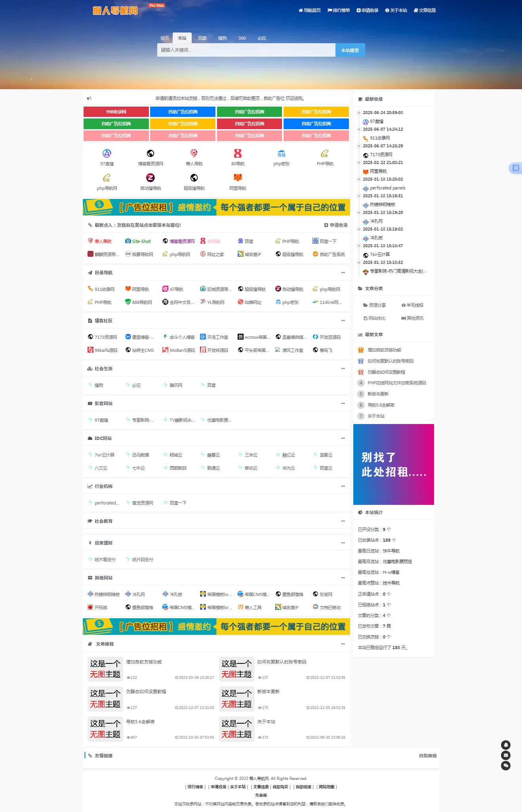The image size is (522, 812).
Task: Click the floating email envelope icon
Action: [506, 755]
